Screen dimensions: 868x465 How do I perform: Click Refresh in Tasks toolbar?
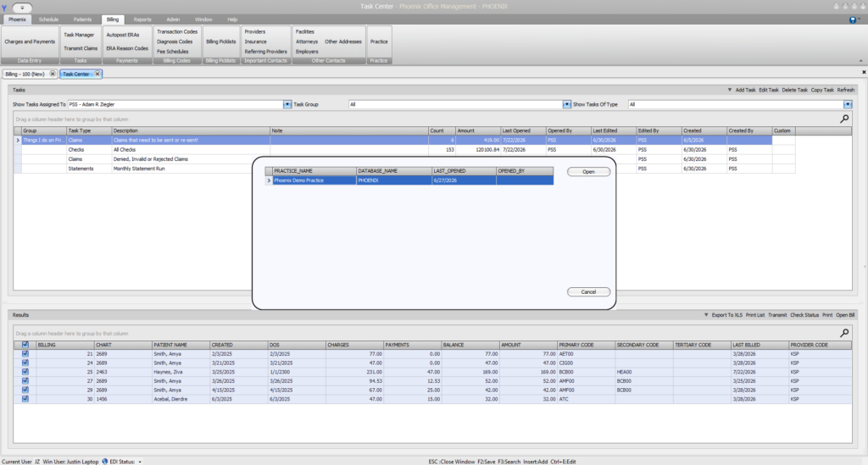pos(846,90)
